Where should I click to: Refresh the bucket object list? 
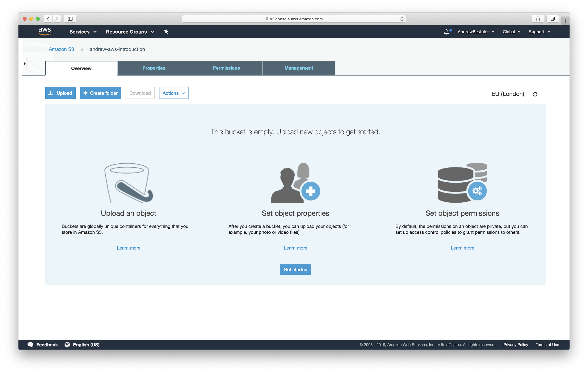535,94
